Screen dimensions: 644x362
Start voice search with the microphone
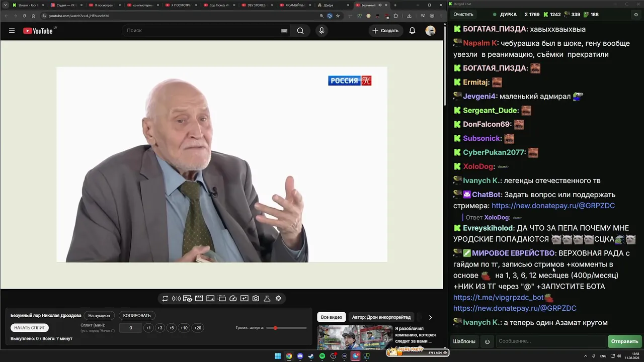(321, 31)
